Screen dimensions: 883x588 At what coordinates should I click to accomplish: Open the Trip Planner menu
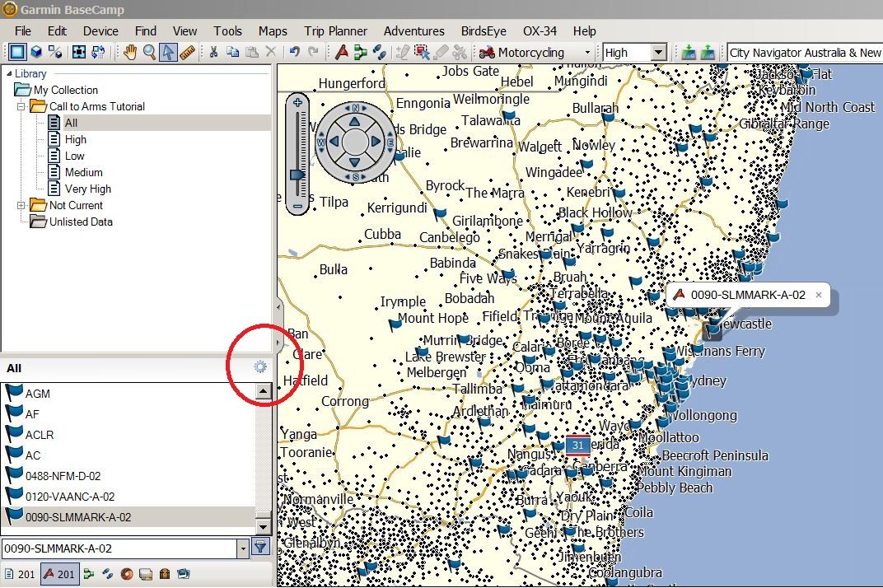click(x=335, y=30)
